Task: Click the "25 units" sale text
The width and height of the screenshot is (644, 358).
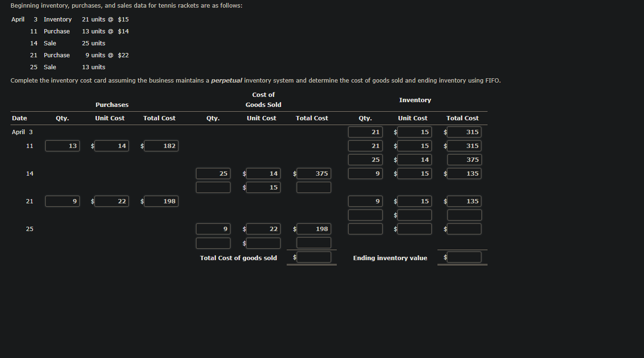Action: (93, 43)
